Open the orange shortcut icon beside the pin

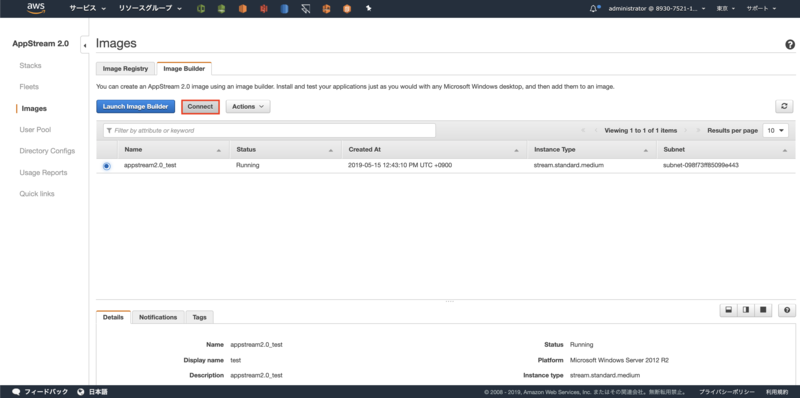pos(347,9)
